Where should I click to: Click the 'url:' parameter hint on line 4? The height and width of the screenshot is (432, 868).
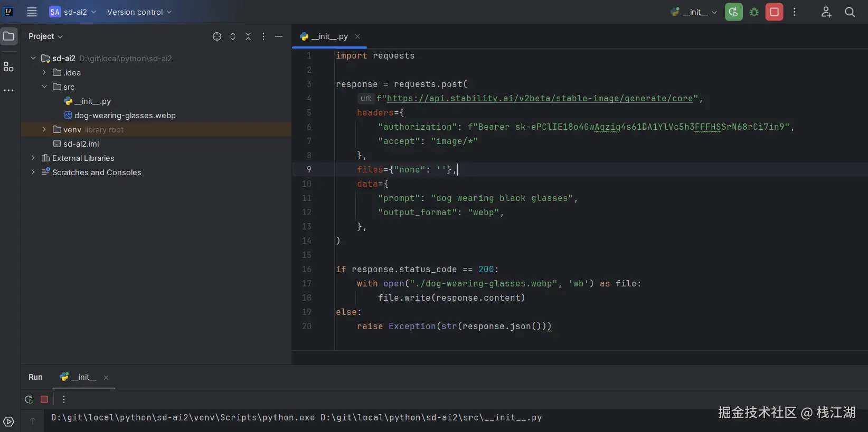click(x=365, y=98)
